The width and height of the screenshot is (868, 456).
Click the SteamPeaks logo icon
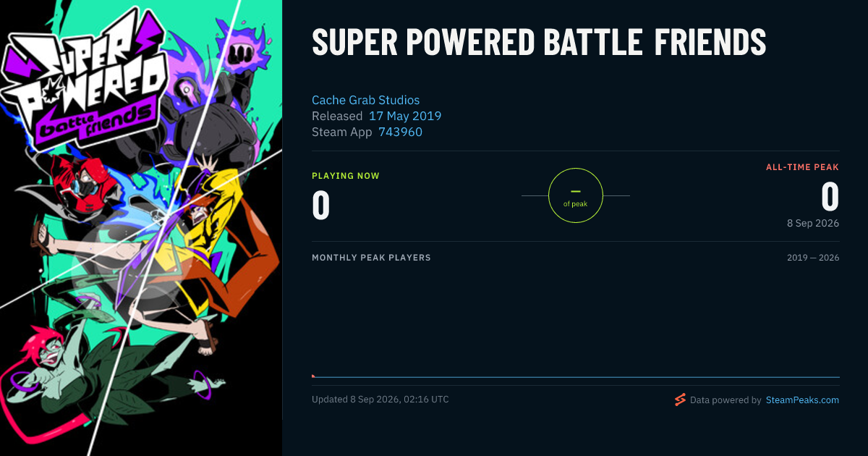point(679,400)
